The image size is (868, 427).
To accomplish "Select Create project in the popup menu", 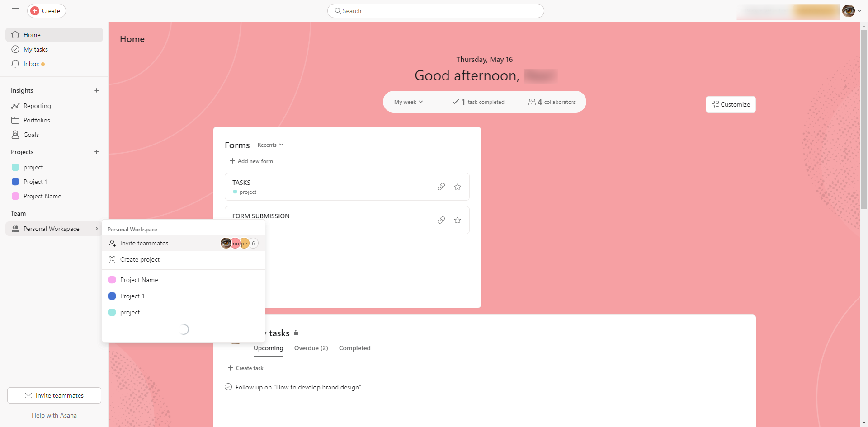I will pyautogui.click(x=184, y=259).
